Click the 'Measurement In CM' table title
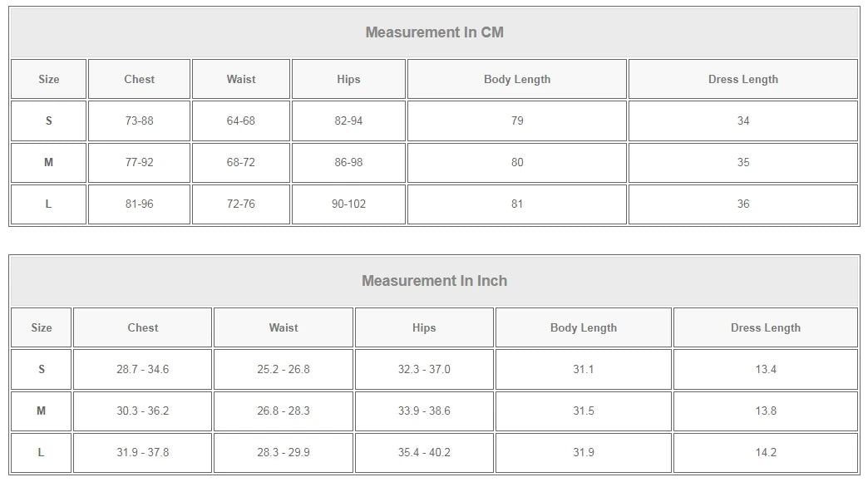 [x=434, y=32]
